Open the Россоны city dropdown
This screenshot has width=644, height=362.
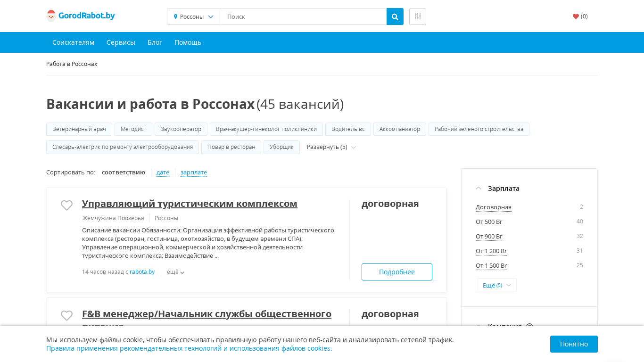click(193, 16)
